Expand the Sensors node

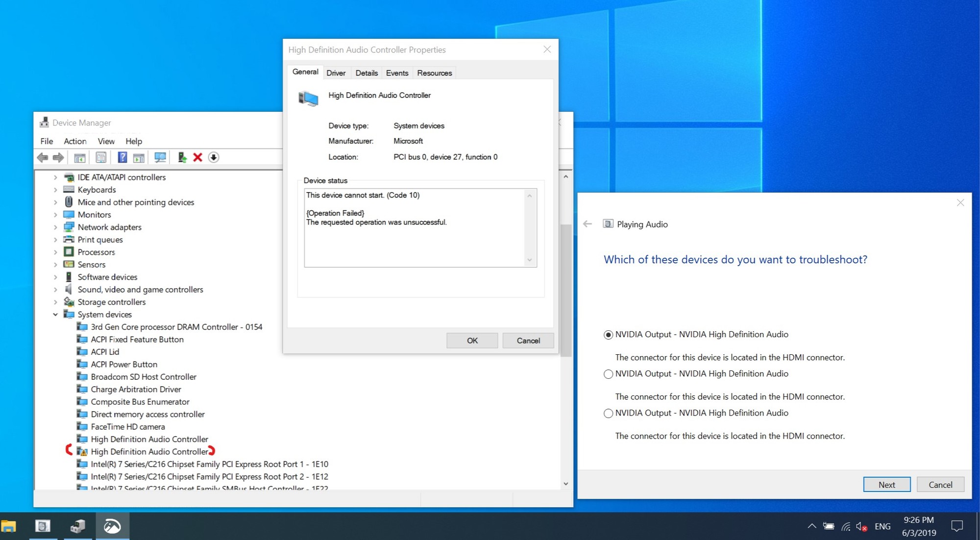55,265
